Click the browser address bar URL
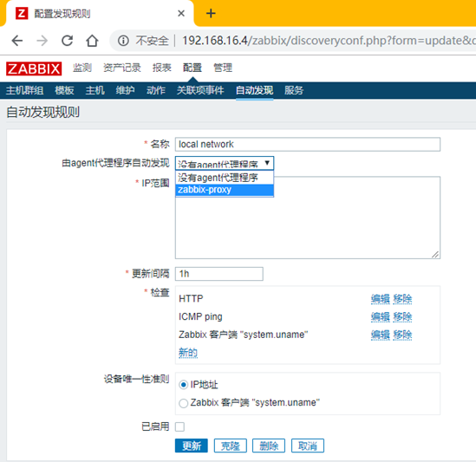The width and height of the screenshot is (476, 462). point(329,41)
